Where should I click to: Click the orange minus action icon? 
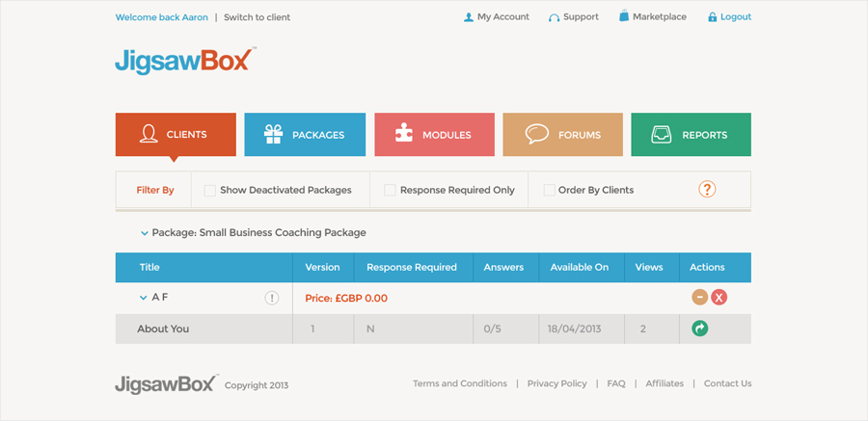(x=700, y=298)
